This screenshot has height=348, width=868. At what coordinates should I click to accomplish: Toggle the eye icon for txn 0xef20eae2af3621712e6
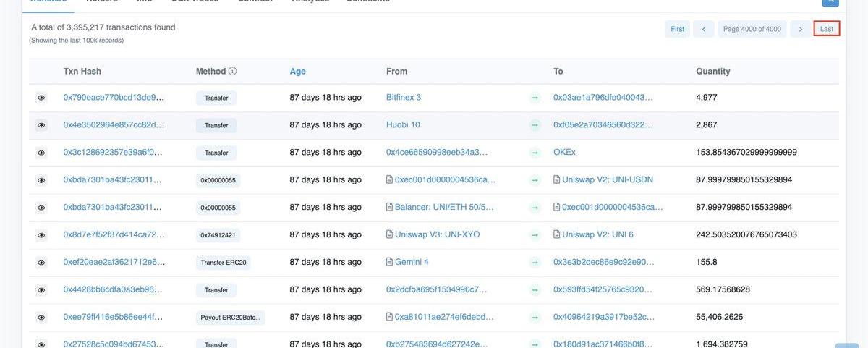(41, 263)
